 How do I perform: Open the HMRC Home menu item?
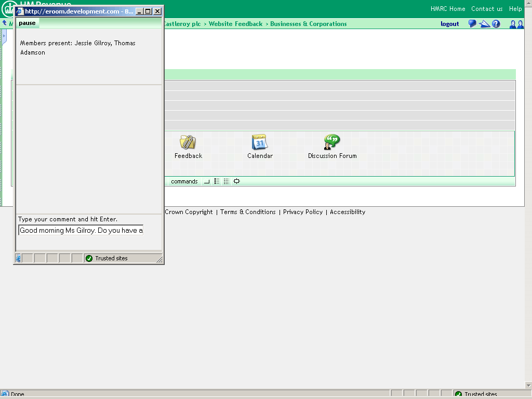coord(447,8)
